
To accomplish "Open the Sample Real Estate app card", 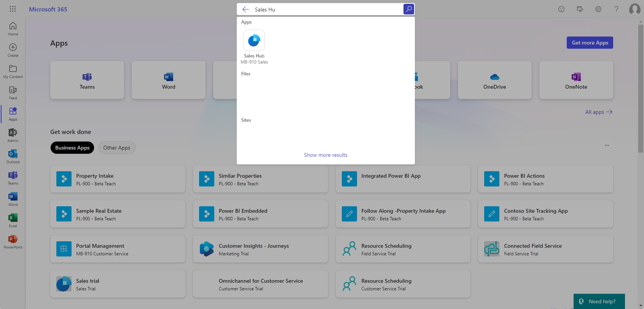I will point(118,214).
